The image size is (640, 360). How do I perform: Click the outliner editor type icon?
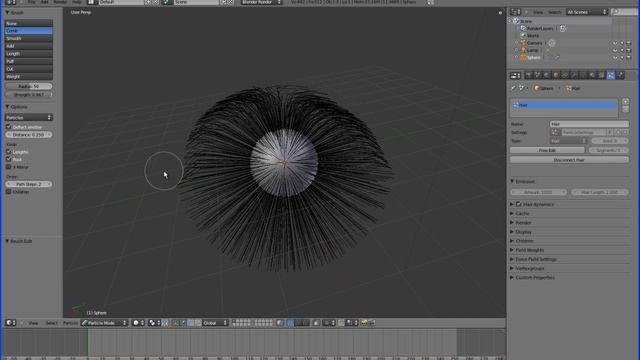click(516, 12)
